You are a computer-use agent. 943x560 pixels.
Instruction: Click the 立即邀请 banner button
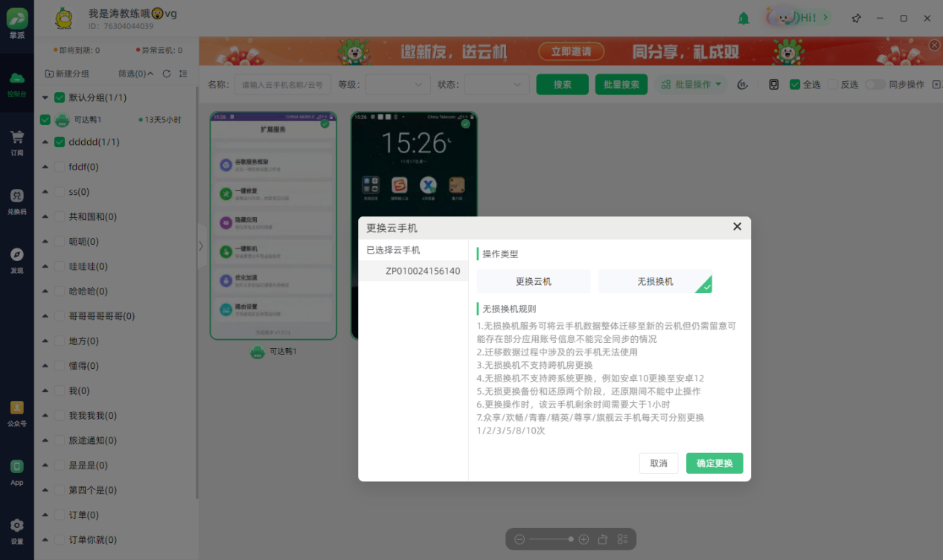[x=571, y=51]
